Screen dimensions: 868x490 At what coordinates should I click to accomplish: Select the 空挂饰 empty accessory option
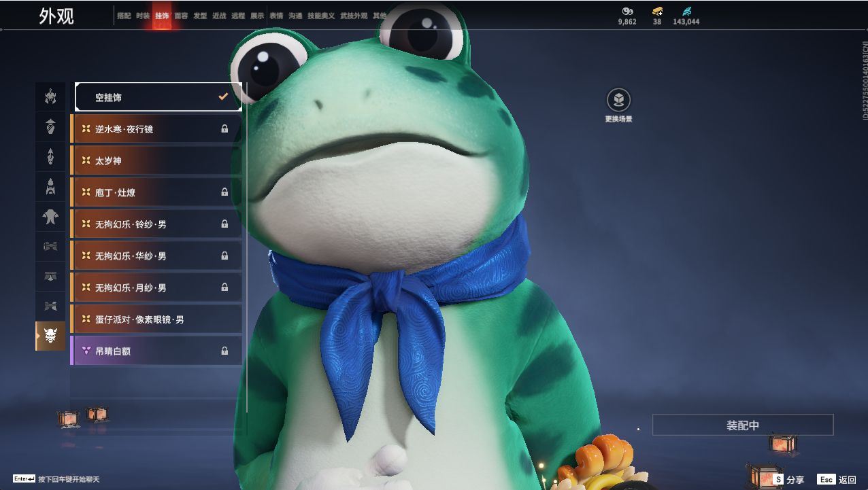click(158, 97)
